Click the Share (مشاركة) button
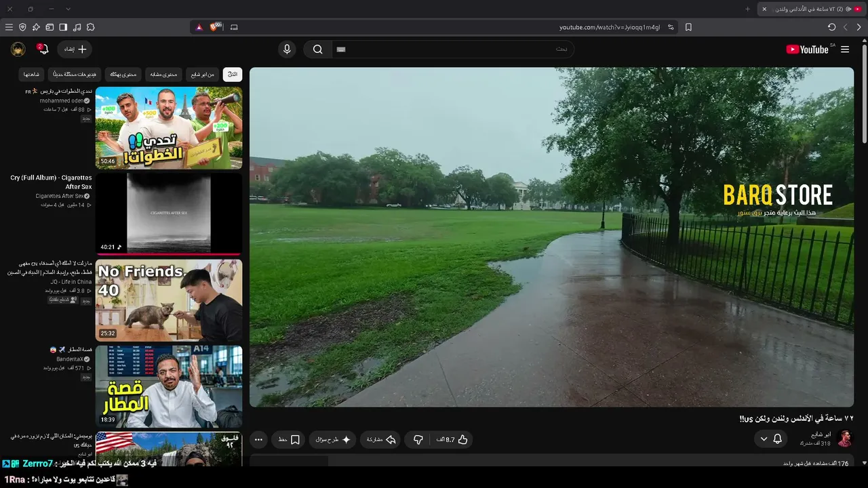This screenshot has height=488, width=868. [x=380, y=440]
